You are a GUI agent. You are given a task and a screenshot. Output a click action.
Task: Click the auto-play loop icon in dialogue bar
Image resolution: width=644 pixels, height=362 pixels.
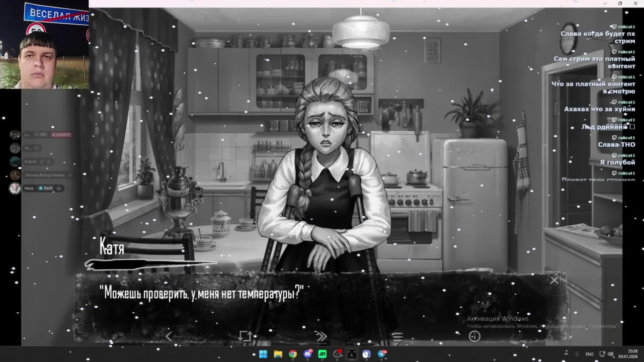click(x=245, y=336)
